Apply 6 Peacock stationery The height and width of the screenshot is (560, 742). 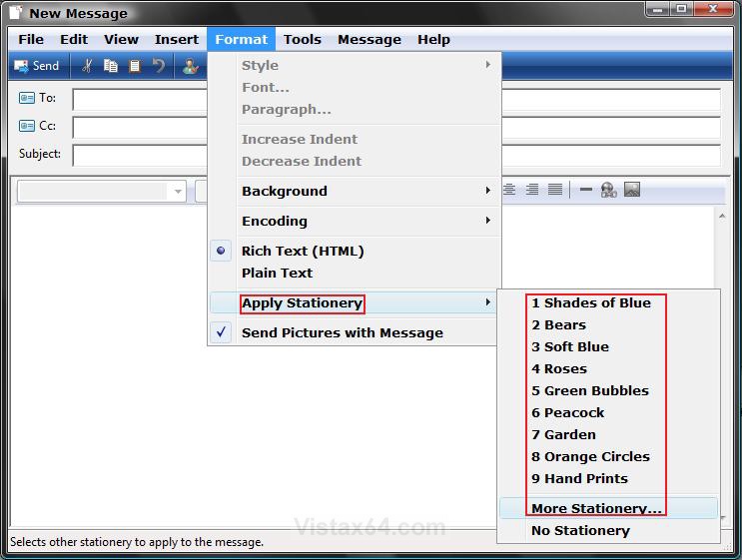click(608, 412)
